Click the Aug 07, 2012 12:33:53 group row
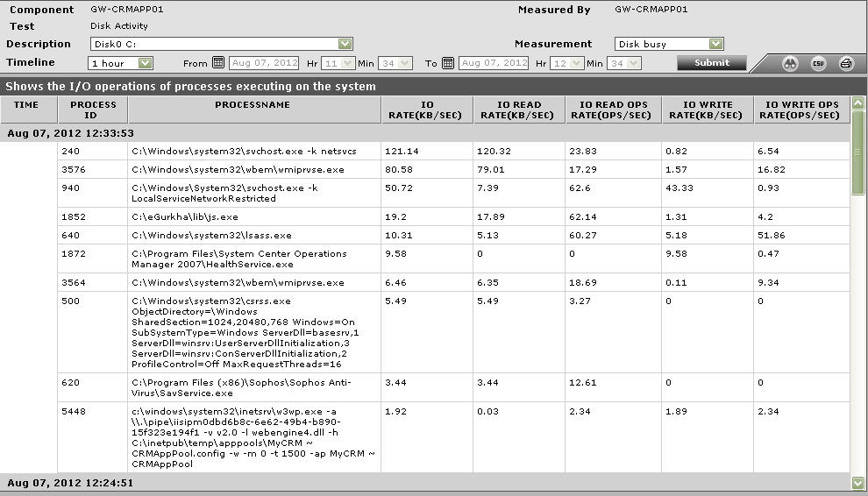 click(x=425, y=133)
